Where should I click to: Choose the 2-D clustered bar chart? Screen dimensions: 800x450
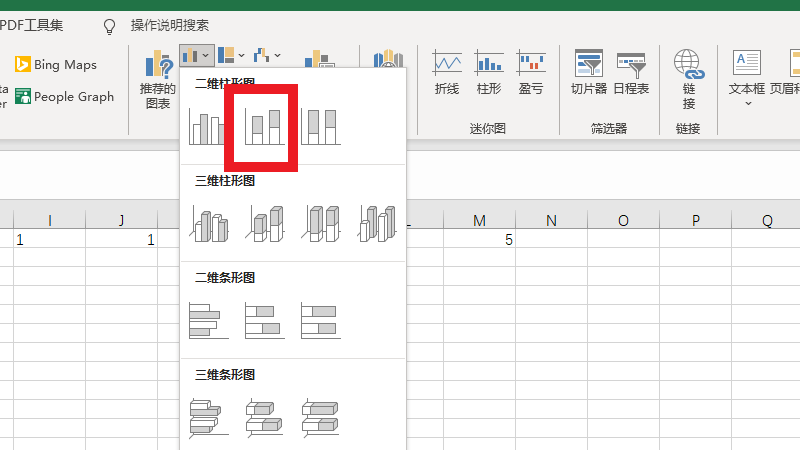[x=209, y=320]
